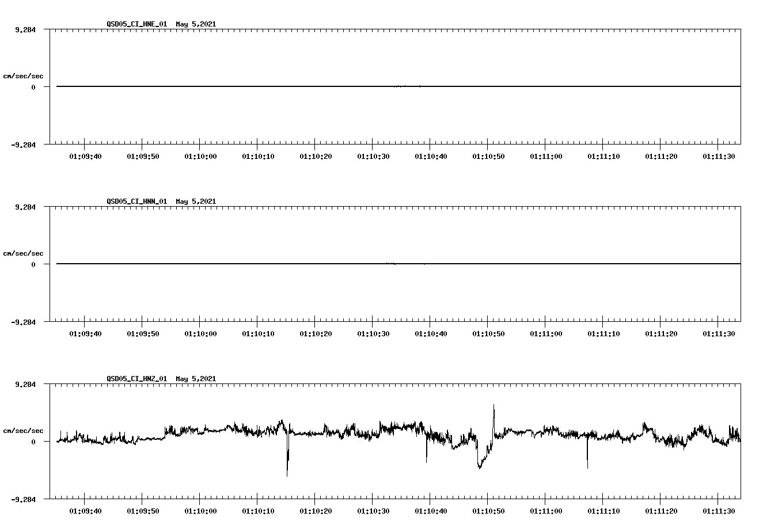The width and height of the screenshot is (782, 532).
Task: Click the 0 baseline label on HNN trace
Action: coord(35,264)
